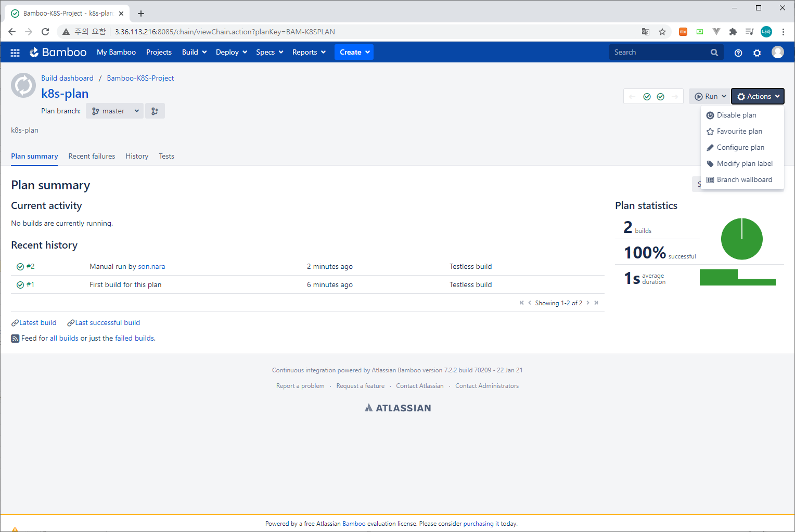
Task: Open the k8s-plan title link
Action: pos(65,93)
